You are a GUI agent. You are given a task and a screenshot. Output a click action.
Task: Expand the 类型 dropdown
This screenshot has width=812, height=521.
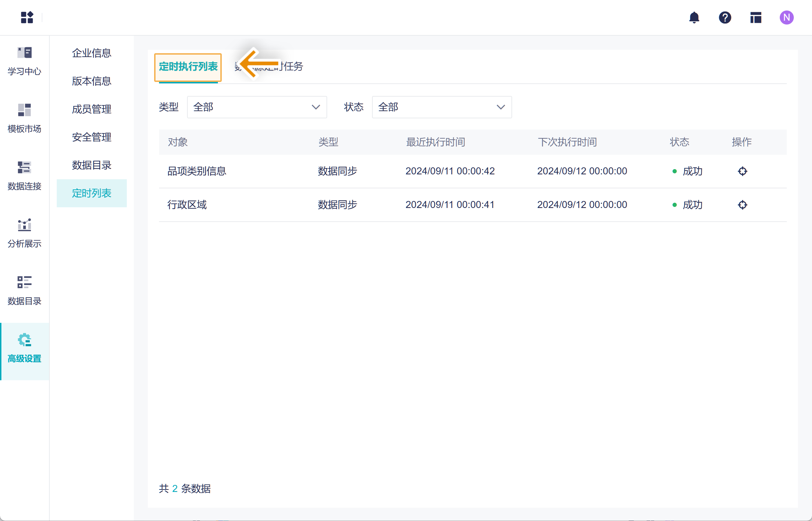(x=257, y=107)
